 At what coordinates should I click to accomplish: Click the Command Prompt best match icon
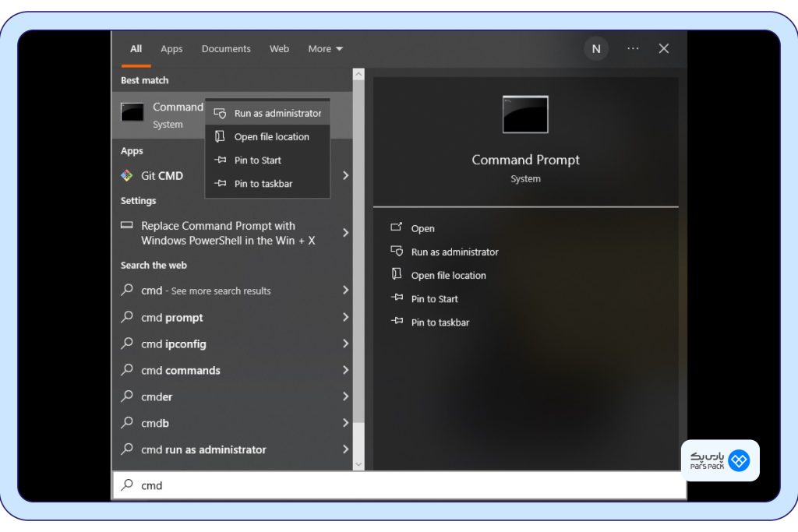click(x=132, y=112)
